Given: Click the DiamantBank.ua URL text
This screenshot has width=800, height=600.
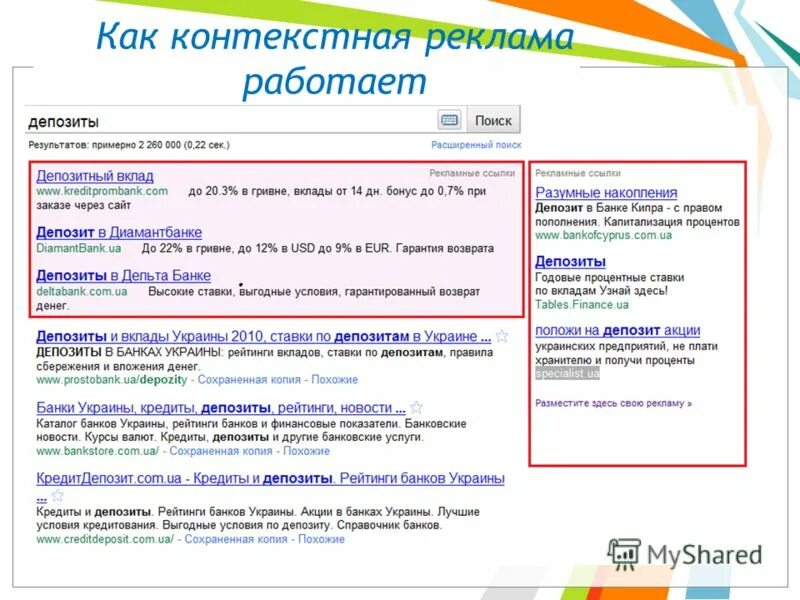Looking at the screenshot, I should coord(79,248).
